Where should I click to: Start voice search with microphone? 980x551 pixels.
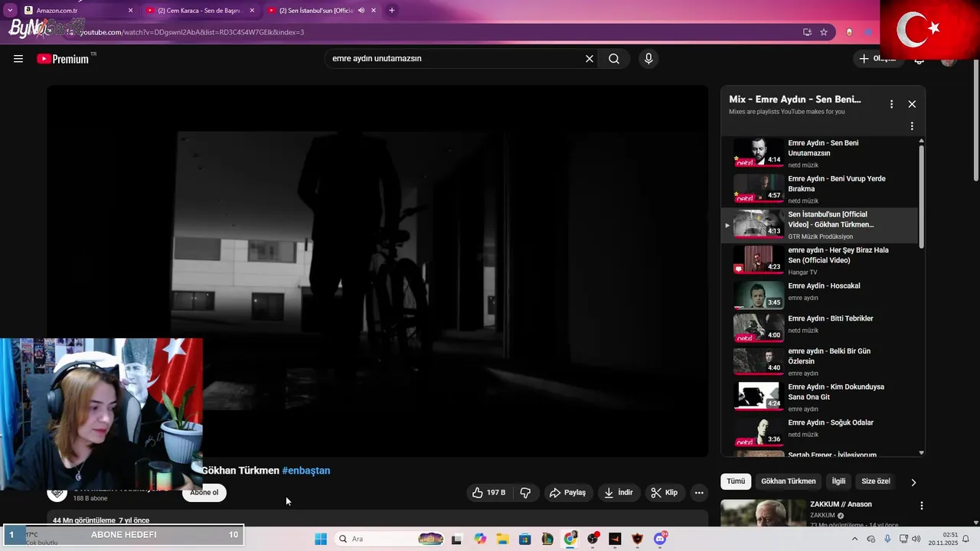click(648, 59)
